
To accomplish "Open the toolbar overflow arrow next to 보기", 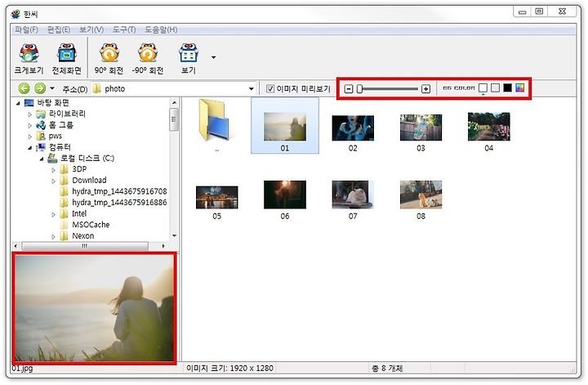I will [x=213, y=57].
